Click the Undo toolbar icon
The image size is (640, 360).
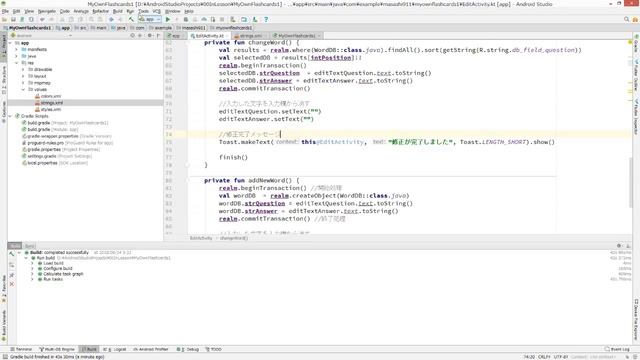coord(42,19)
